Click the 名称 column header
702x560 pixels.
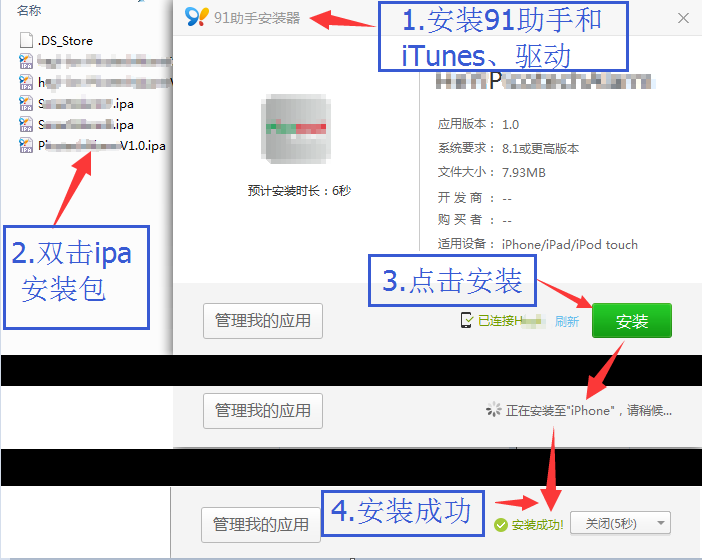click(x=29, y=10)
